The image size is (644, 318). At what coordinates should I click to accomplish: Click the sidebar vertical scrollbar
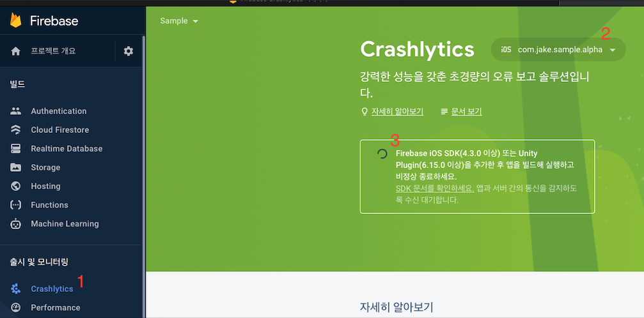tap(143, 176)
